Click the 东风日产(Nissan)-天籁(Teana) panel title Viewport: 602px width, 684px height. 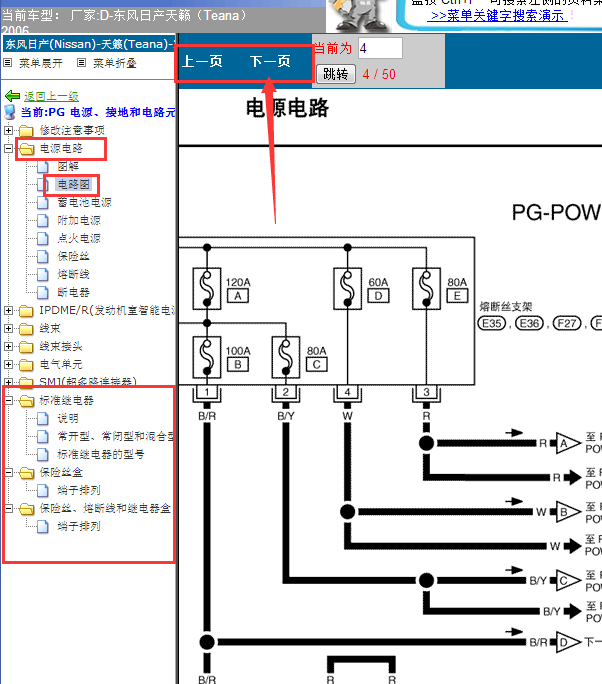tap(89, 44)
